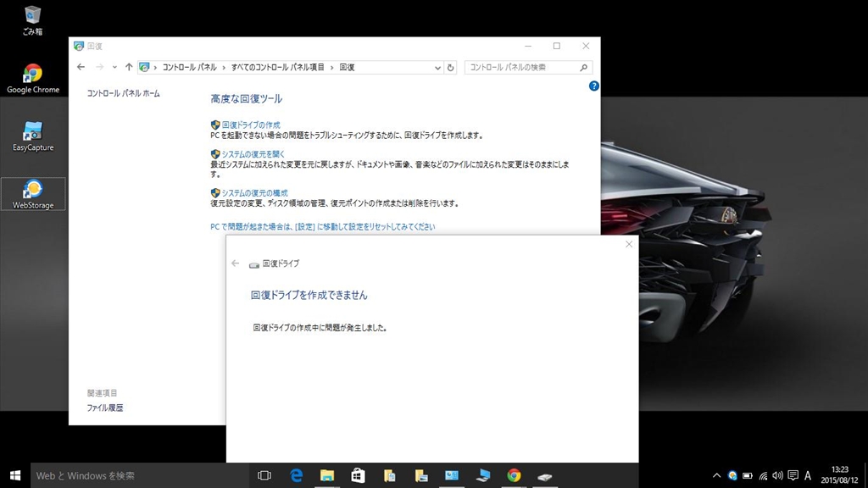
Task: Click すべてのコントロール パネル項目 in the breadcrumb
Action: tap(278, 67)
